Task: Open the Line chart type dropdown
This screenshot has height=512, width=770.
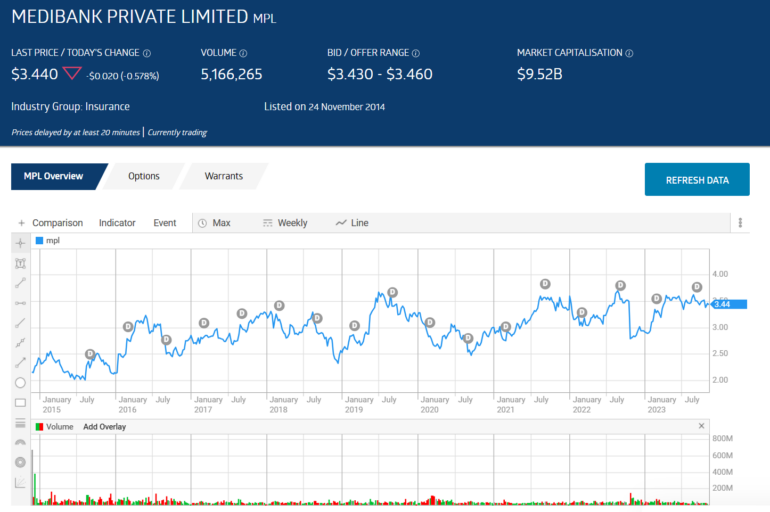Action: tap(352, 223)
